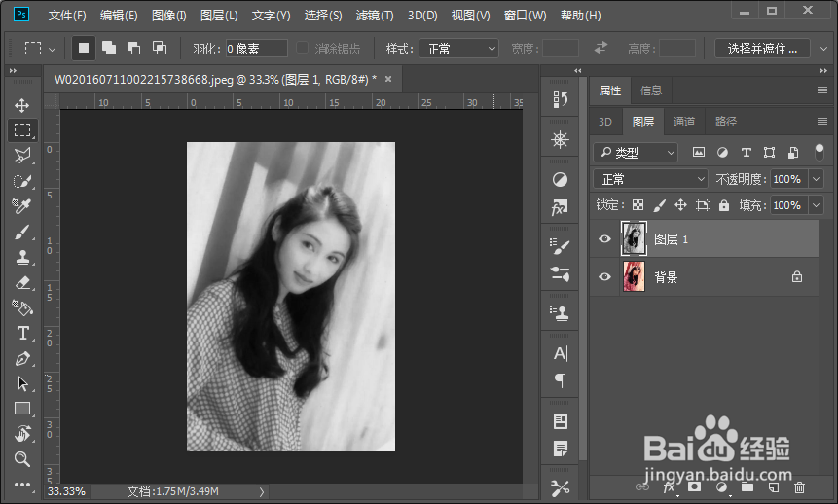Open the status bar info arrow
The height and width of the screenshot is (504, 838).
262,491
